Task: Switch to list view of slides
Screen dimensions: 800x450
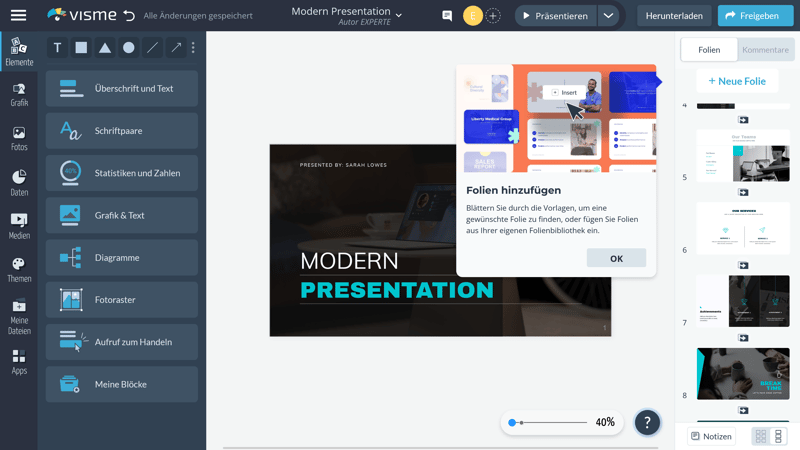Action: [x=779, y=437]
